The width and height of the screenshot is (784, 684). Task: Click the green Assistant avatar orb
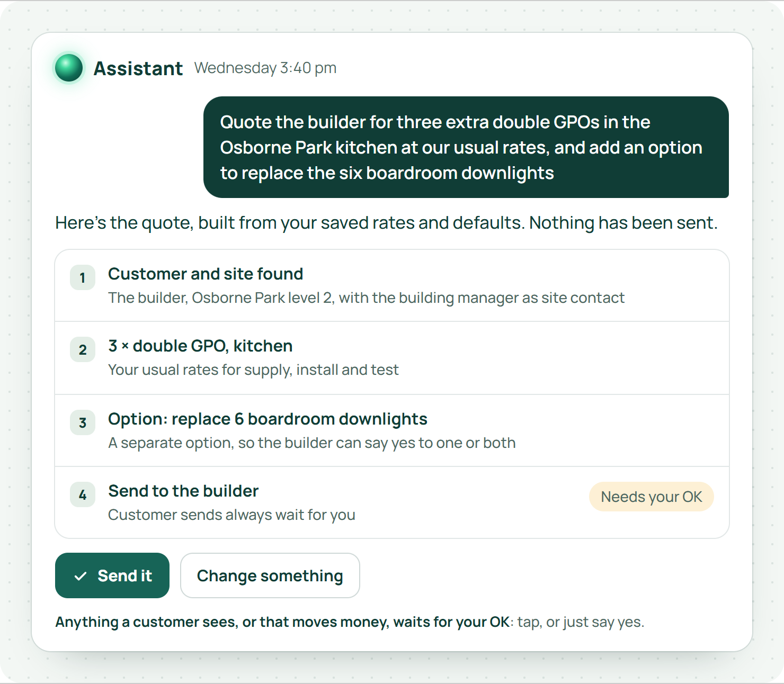tap(69, 68)
